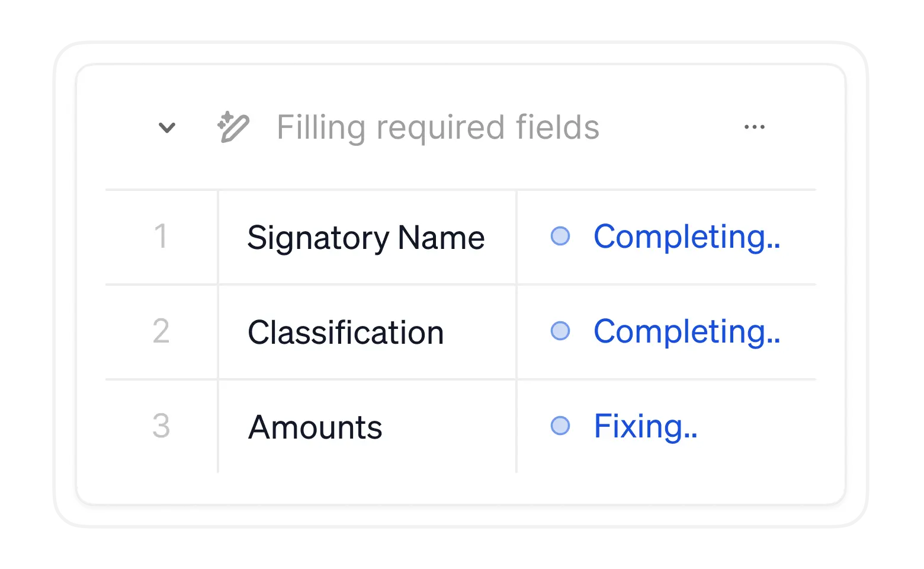Select the Amounts field cell
924x569 pixels.
[x=315, y=427]
